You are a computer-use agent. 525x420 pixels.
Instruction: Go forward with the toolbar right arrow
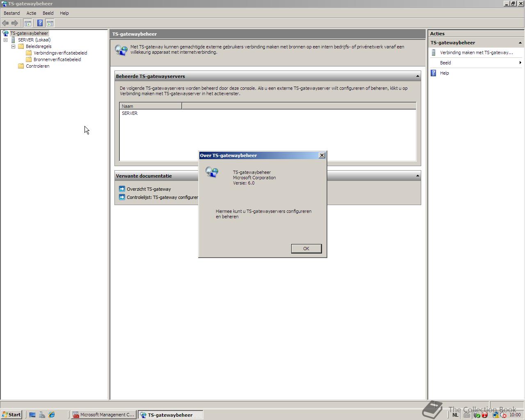pos(15,23)
